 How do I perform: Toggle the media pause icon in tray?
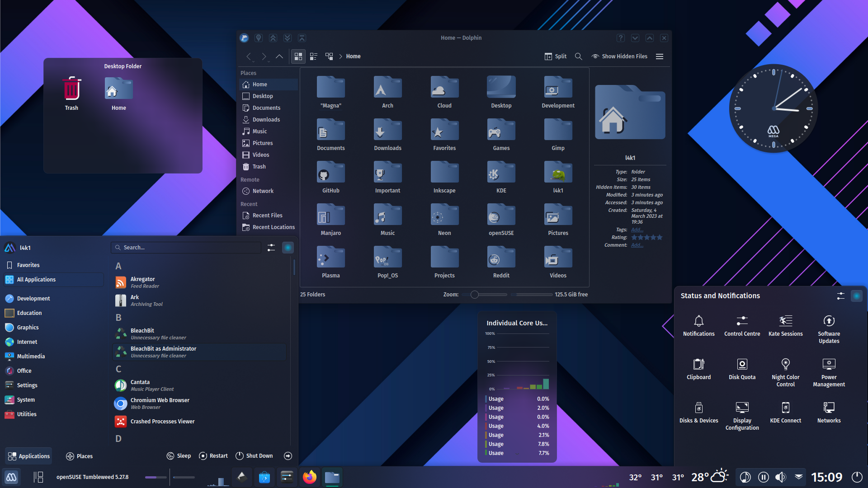(763, 477)
